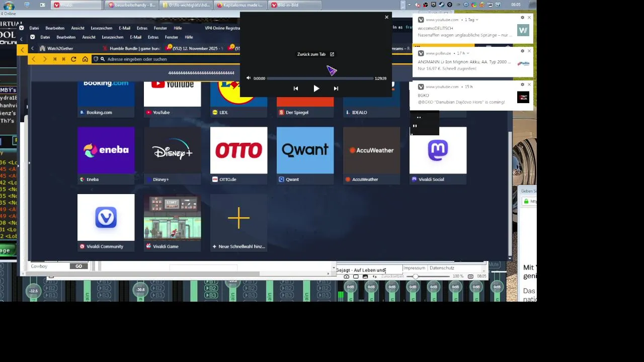
Task: Skip to previous track in picture-in-picture
Action: click(296, 88)
